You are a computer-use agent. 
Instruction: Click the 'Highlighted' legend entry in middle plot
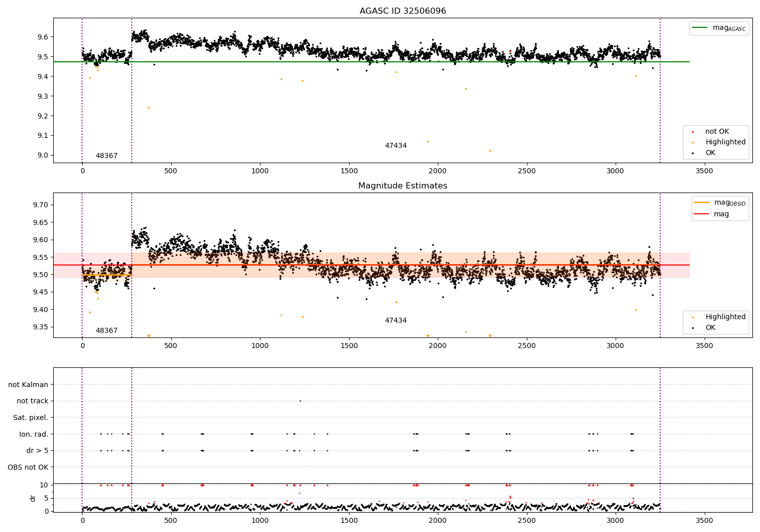click(726, 317)
